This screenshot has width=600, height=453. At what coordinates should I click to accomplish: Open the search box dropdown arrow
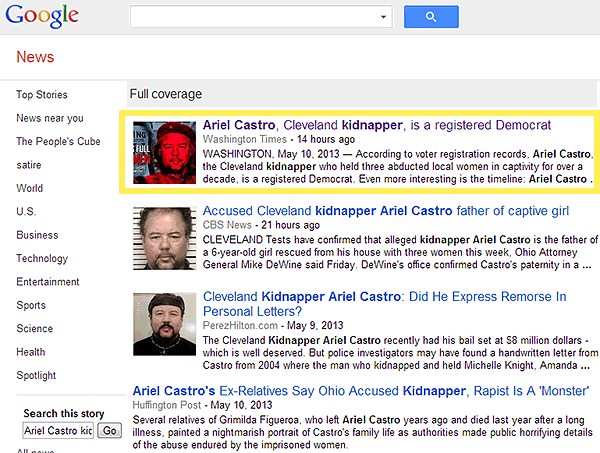pos(383,17)
